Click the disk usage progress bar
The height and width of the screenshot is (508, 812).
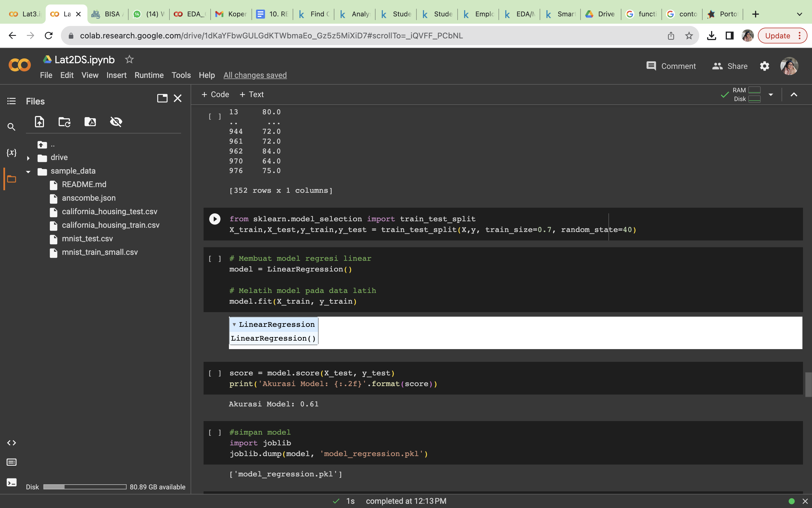click(85, 487)
